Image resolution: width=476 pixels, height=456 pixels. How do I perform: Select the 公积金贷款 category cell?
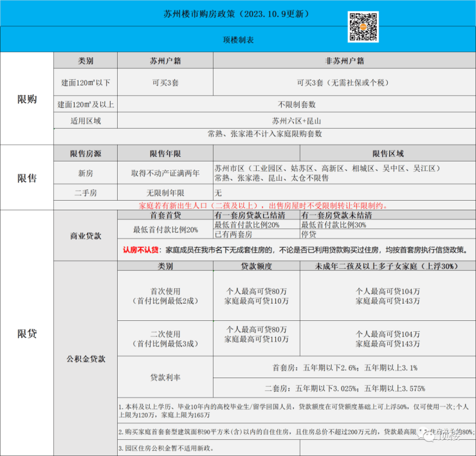pos(85,358)
